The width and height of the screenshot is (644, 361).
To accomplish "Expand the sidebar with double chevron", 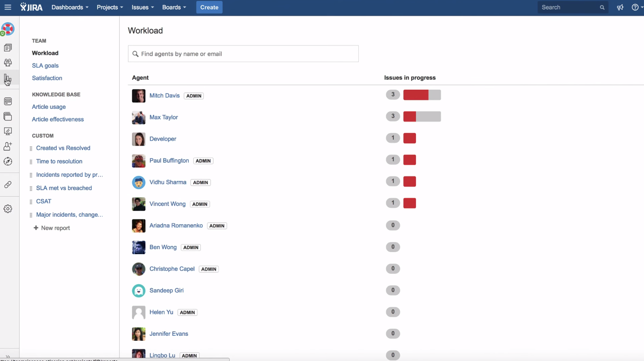I will (8, 356).
